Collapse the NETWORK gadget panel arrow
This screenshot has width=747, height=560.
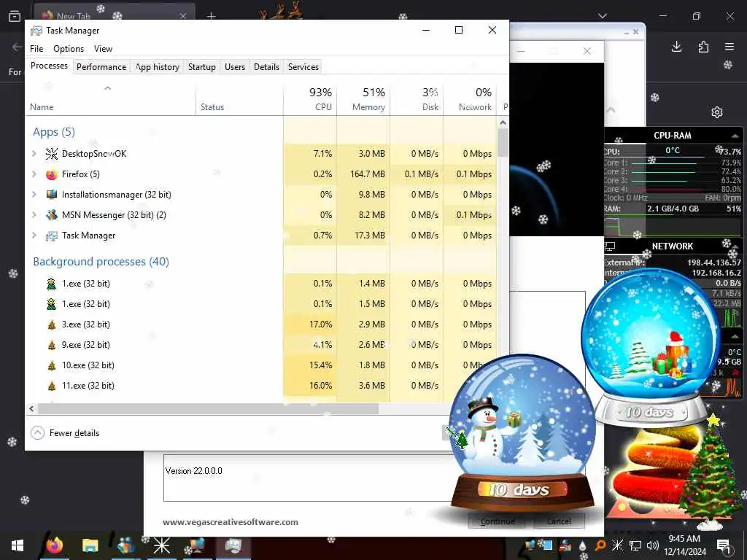click(x=735, y=246)
